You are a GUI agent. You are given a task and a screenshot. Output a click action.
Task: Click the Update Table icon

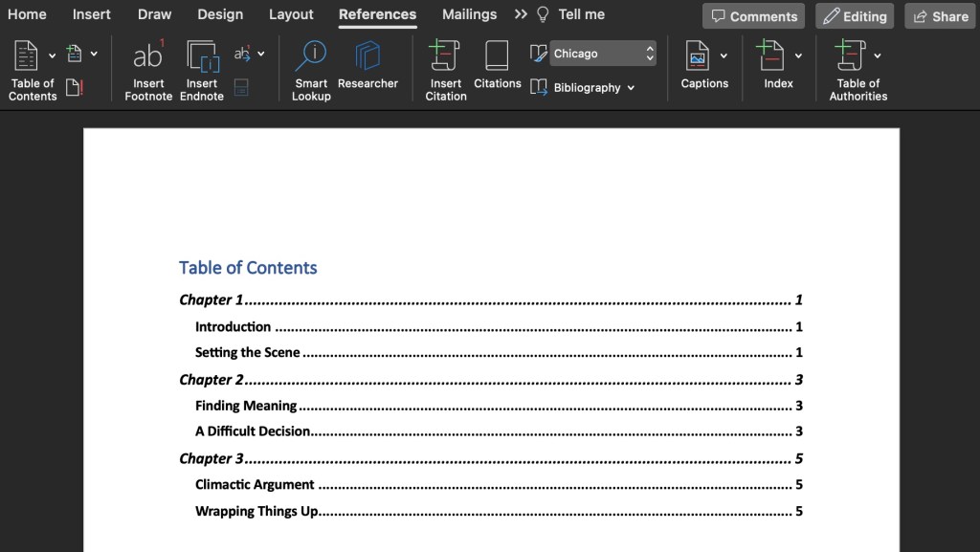(x=75, y=88)
